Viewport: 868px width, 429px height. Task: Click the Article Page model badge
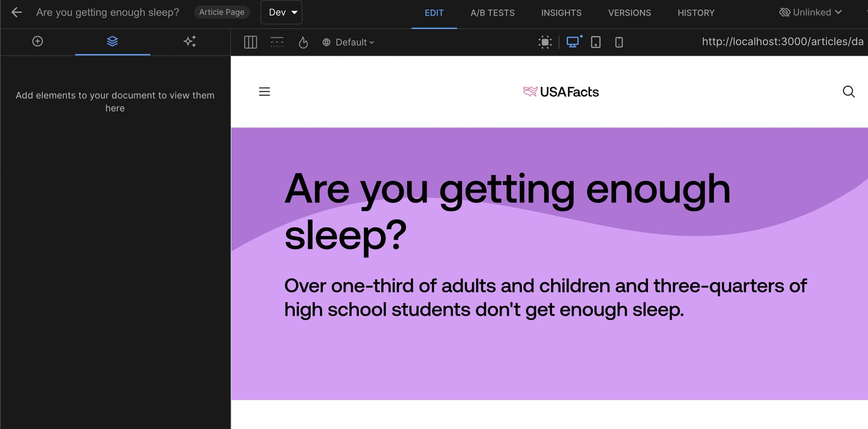tap(222, 12)
